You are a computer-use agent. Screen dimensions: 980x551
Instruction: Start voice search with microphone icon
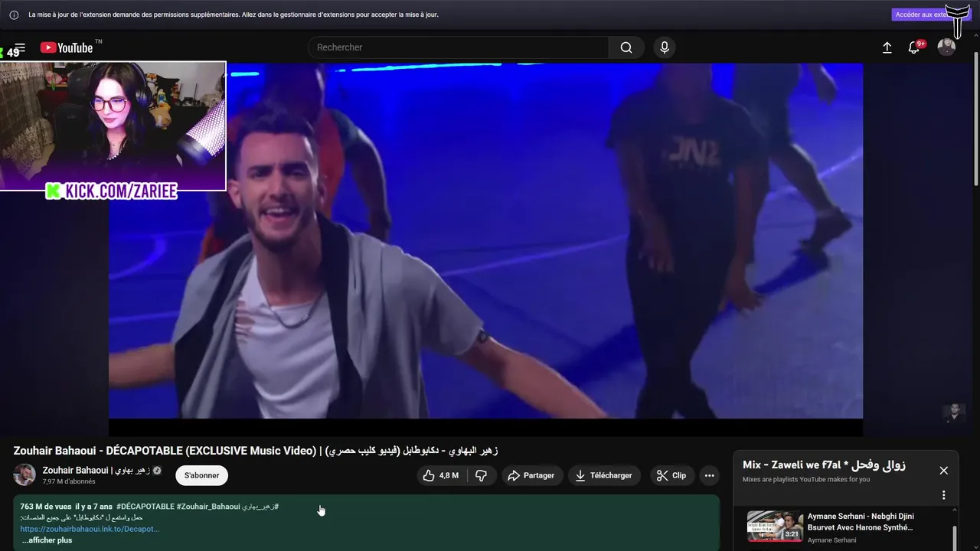[665, 47]
